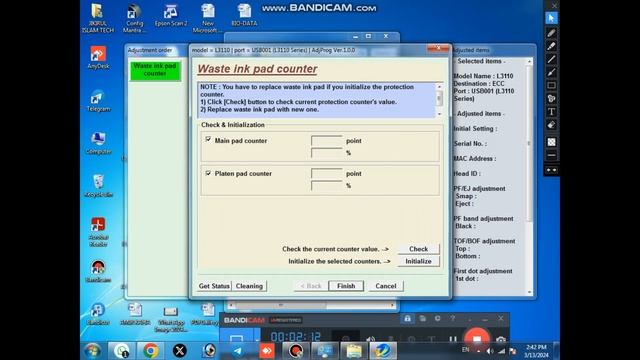Click the Get Status button
The height and width of the screenshot is (360, 640).
click(214, 286)
